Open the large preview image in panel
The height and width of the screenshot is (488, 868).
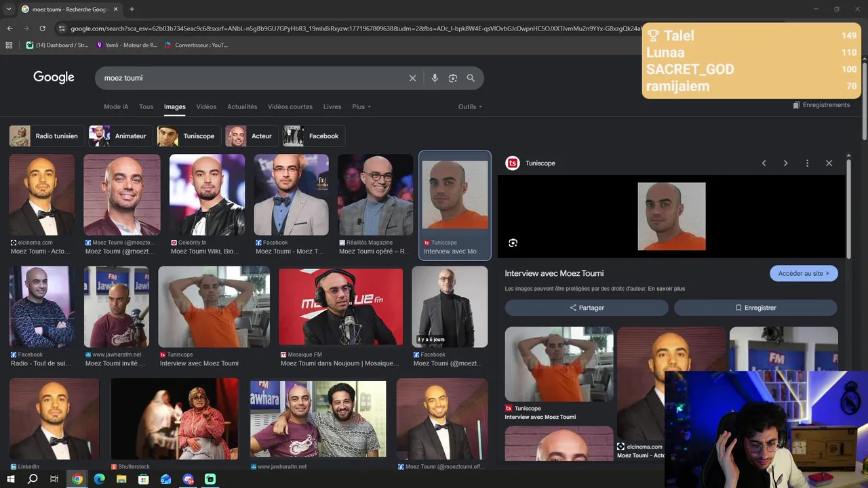671,216
